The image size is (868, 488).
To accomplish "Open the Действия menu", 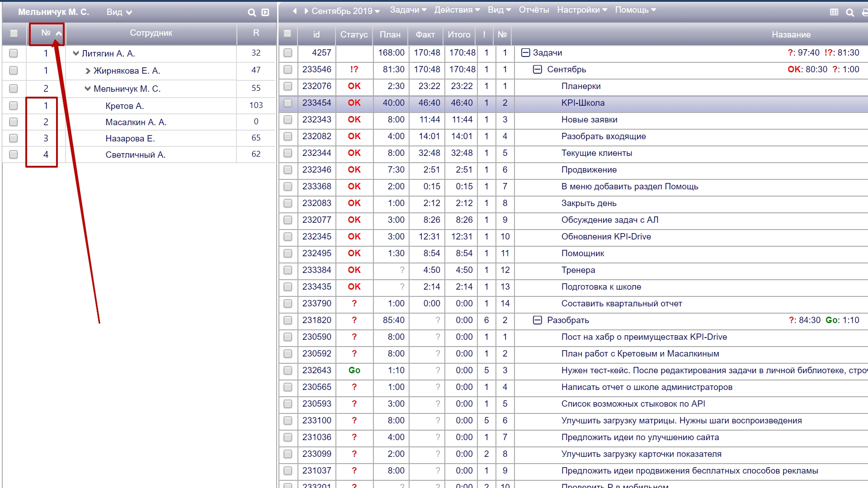I will [457, 10].
